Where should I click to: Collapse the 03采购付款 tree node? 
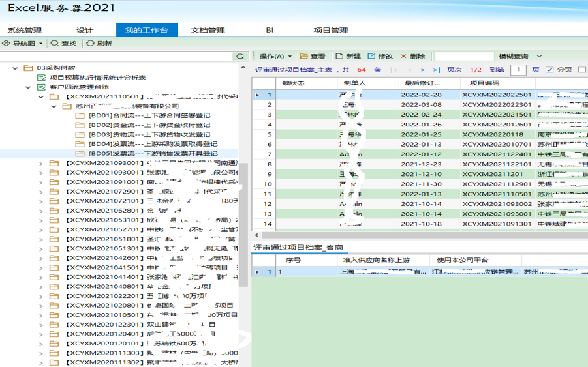[15, 68]
